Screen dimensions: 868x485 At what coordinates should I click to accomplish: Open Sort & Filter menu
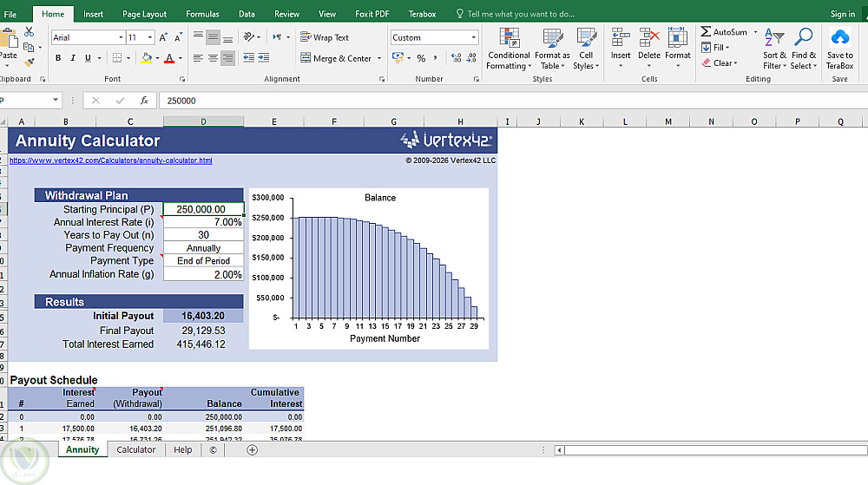(774, 49)
